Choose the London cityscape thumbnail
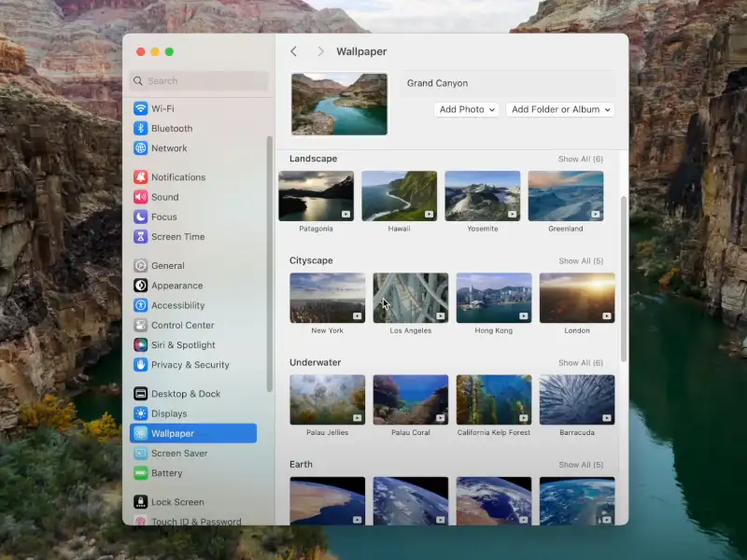Viewport: 747px width, 560px height. 577,298
